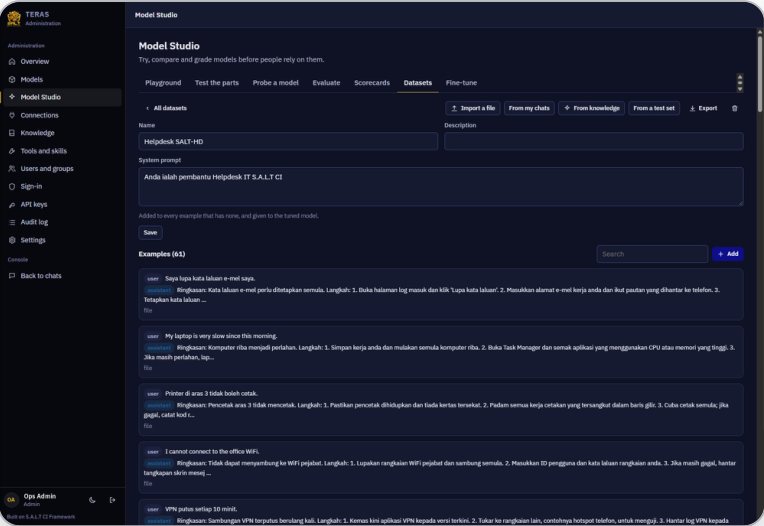Image resolution: width=764 pixels, height=526 pixels.
Task: Save the dataset settings
Action: coord(150,232)
